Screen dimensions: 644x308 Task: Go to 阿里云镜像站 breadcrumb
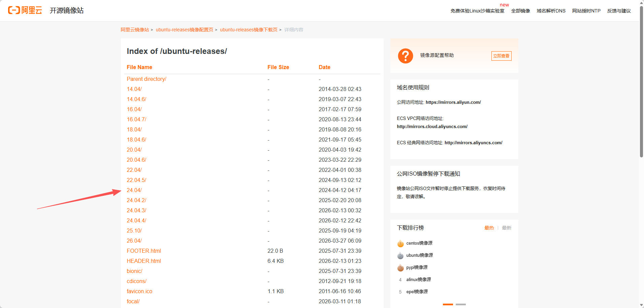[135, 30]
